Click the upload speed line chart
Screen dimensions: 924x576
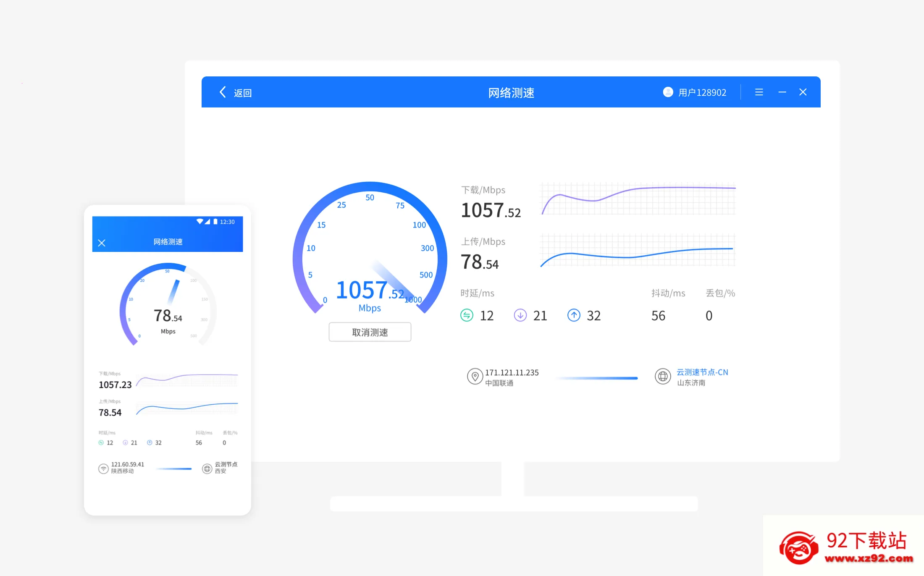click(638, 250)
